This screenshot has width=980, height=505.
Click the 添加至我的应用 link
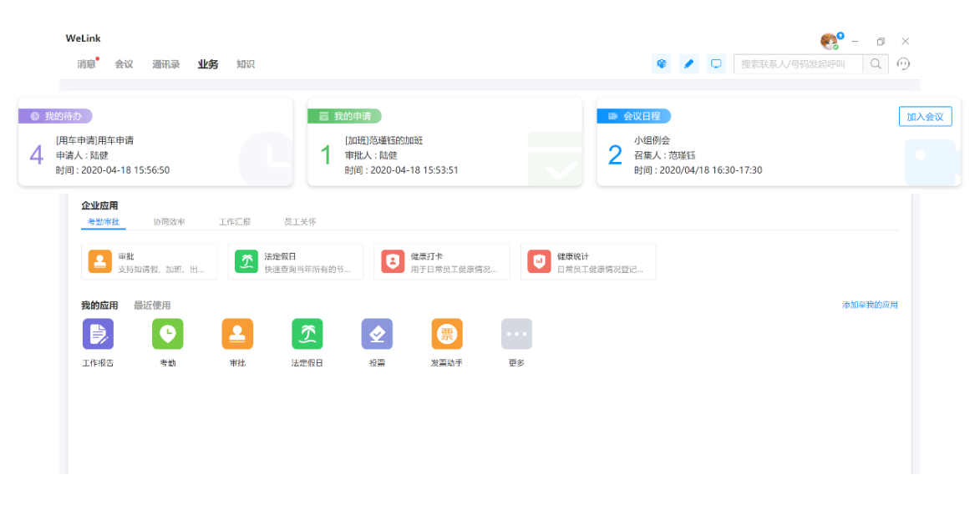coord(870,306)
